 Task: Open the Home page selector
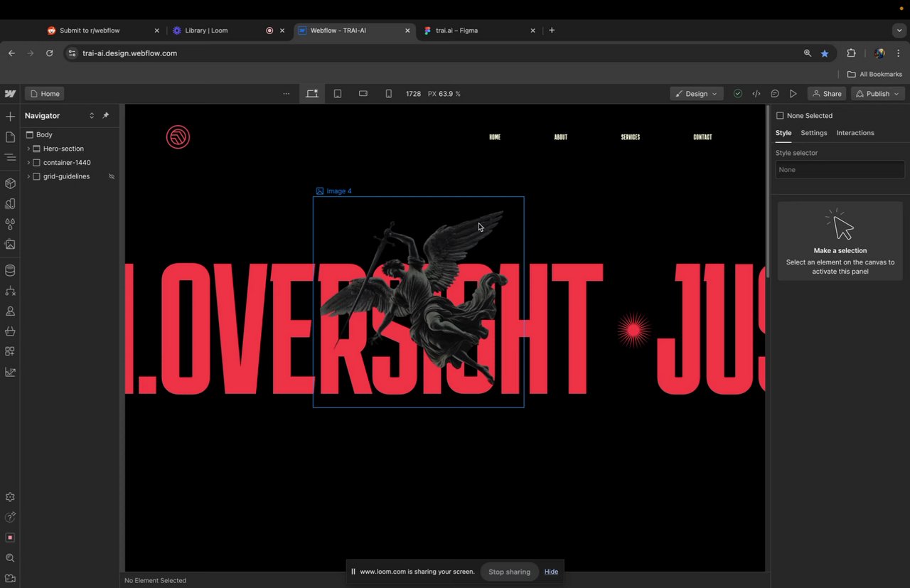click(x=45, y=94)
